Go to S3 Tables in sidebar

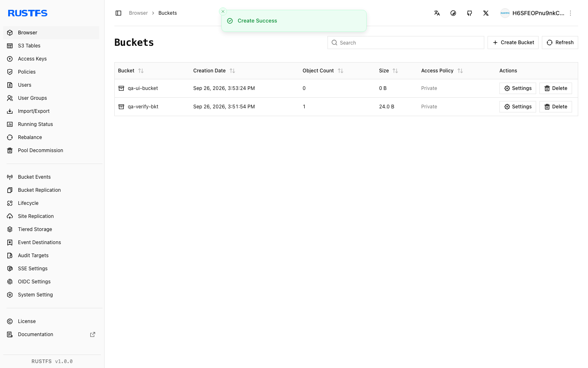pyautogui.click(x=51, y=46)
